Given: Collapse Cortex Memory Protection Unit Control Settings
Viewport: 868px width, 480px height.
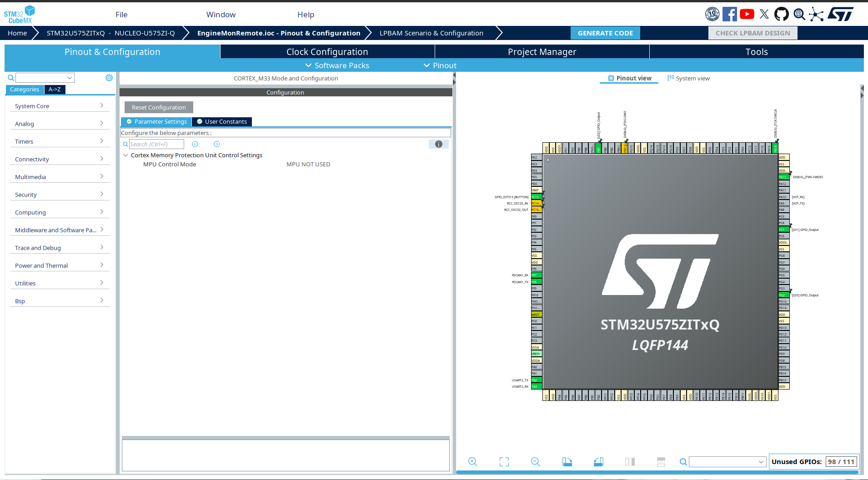Looking at the screenshot, I should [x=126, y=155].
